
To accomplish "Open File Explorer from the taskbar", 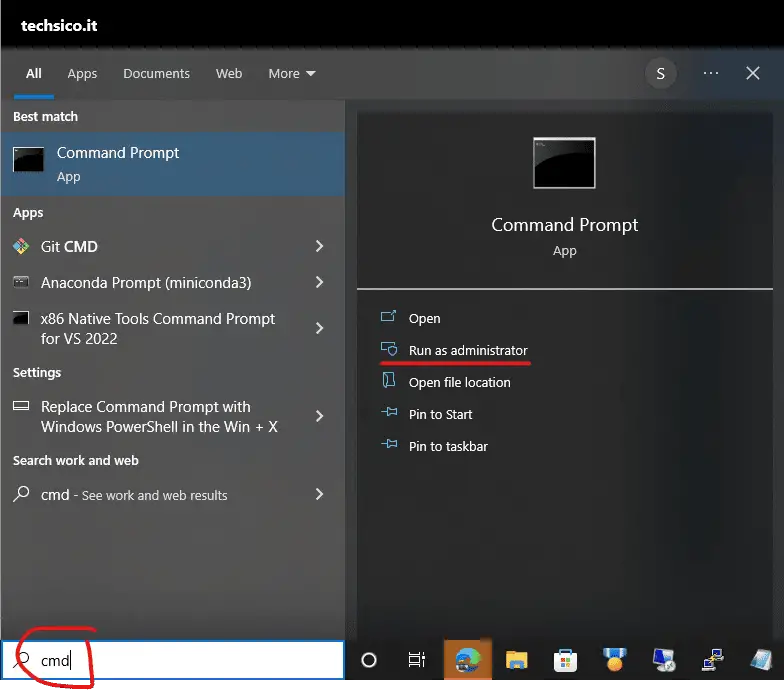I will [x=516, y=660].
